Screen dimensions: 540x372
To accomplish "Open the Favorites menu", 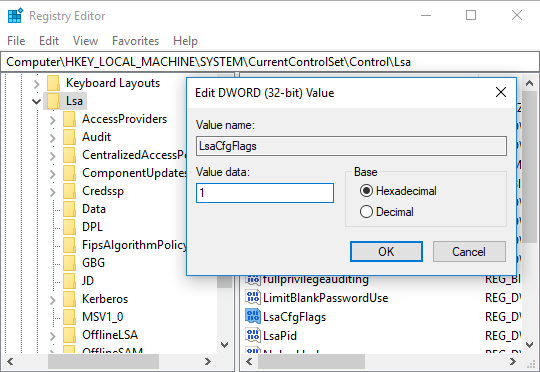I will coord(135,41).
